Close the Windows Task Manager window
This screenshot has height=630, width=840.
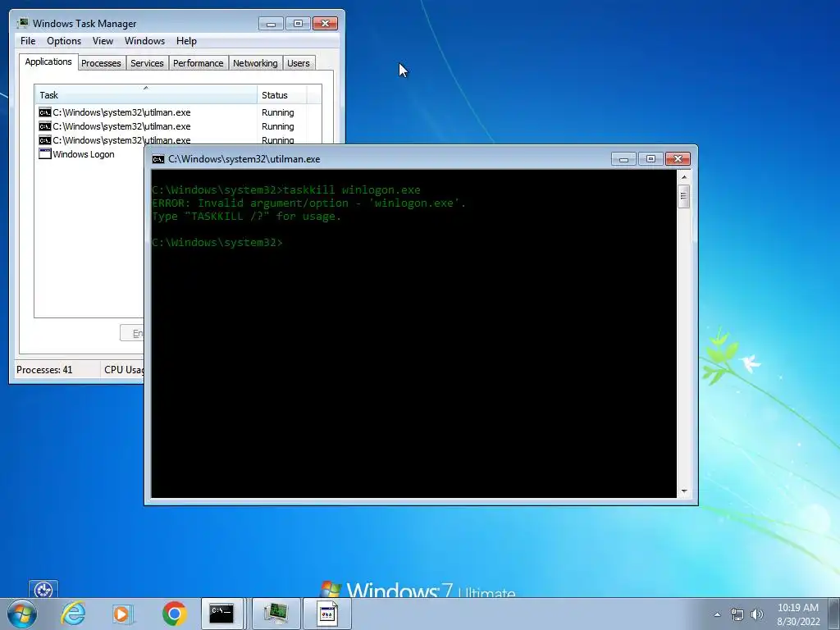(325, 24)
